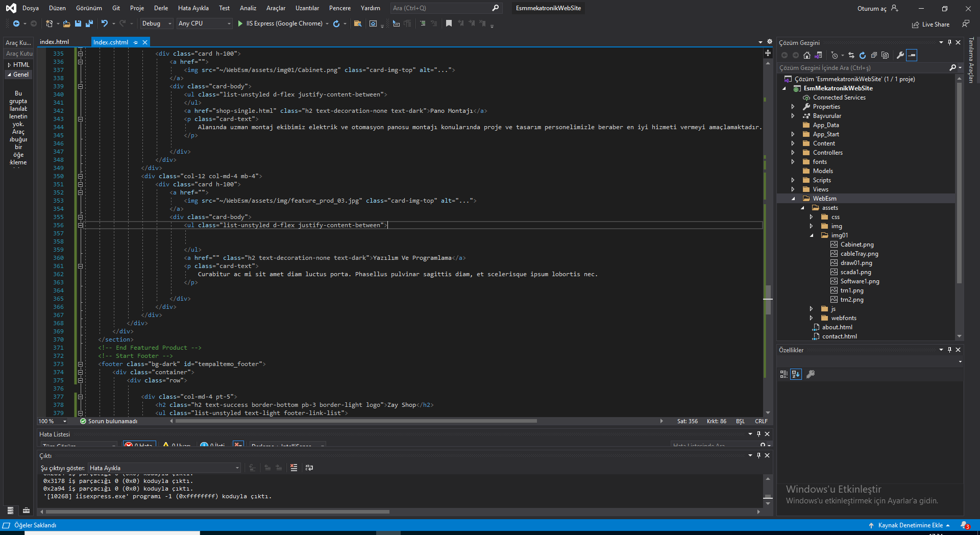The image size is (980, 535).
Task: Close the Index.cshtml tab
Action: point(145,42)
